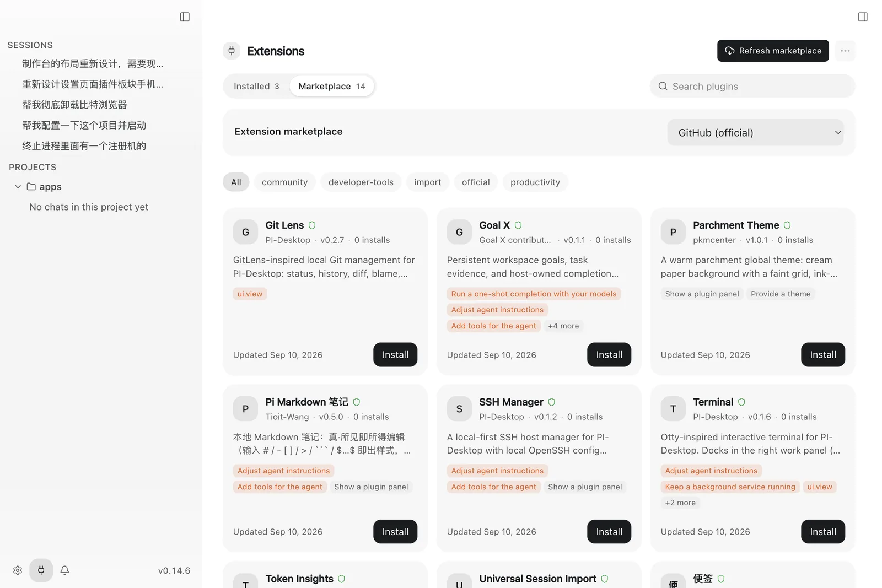882x588 pixels.
Task: Click the SSH Manager avatar S
Action: pyautogui.click(x=459, y=409)
